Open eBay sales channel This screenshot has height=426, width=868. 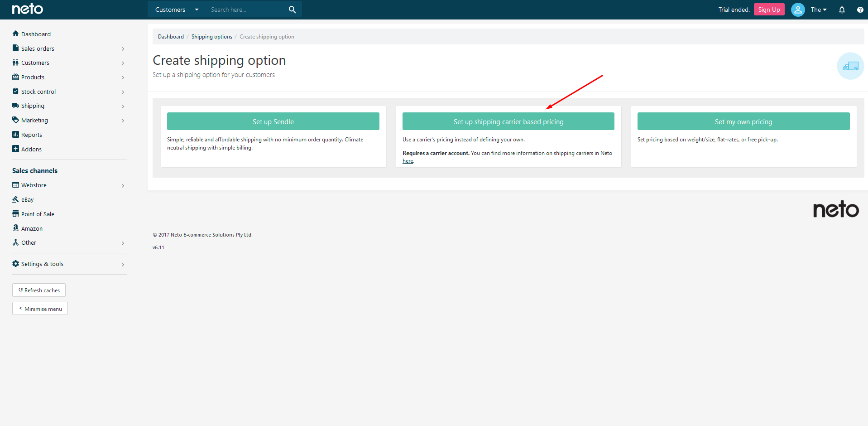[x=27, y=199]
